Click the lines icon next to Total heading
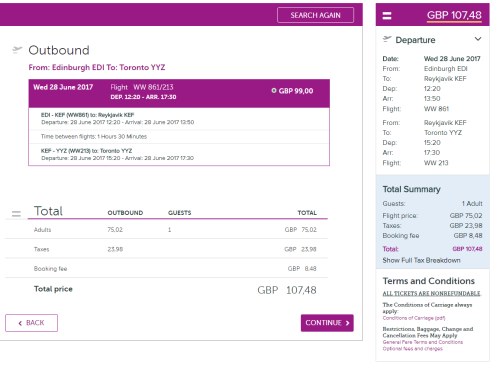Screen dimensions: 500x368 (16, 213)
